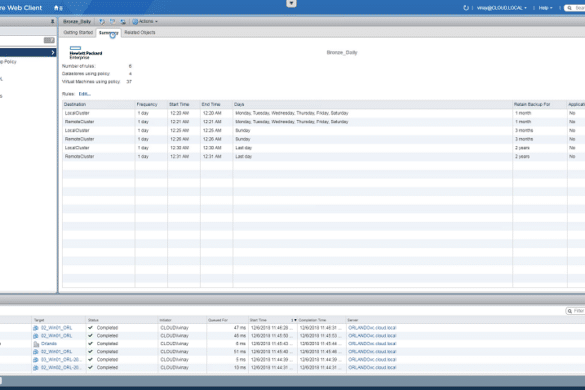This screenshot has width=585, height=390.
Task: Open 03_Win01_ORL-20 target link
Action: [x=60, y=360]
